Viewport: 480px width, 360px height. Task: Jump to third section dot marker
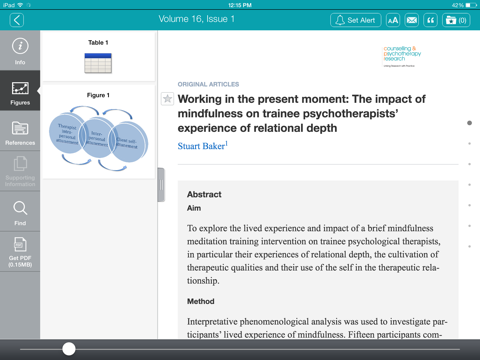point(469,164)
